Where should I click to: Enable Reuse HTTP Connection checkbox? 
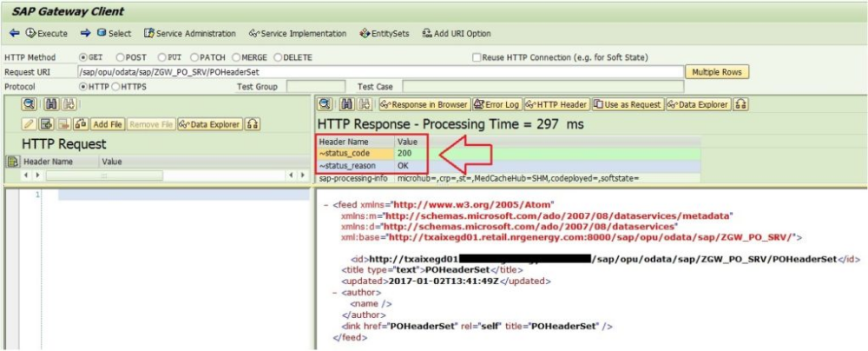tap(476, 57)
